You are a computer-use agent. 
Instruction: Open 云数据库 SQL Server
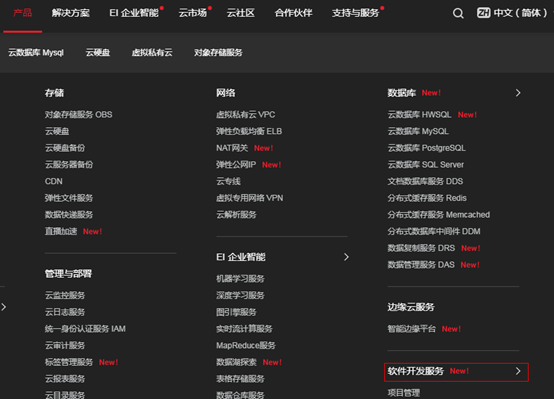click(x=426, y=164)
